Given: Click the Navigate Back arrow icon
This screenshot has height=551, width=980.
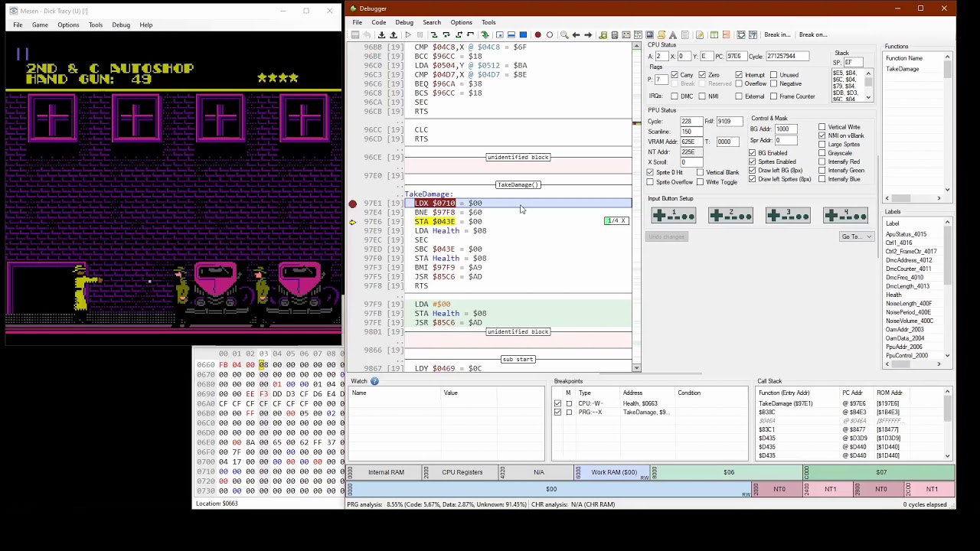Looking at the screenshot, I should coord(577,34).
